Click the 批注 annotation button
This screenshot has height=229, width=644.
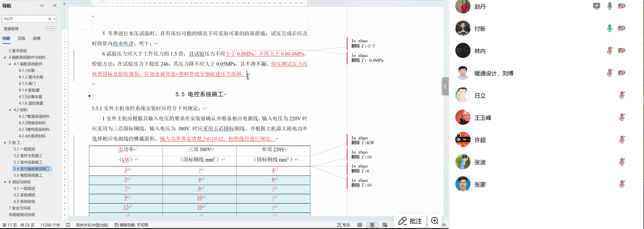(x=410, y=221)
